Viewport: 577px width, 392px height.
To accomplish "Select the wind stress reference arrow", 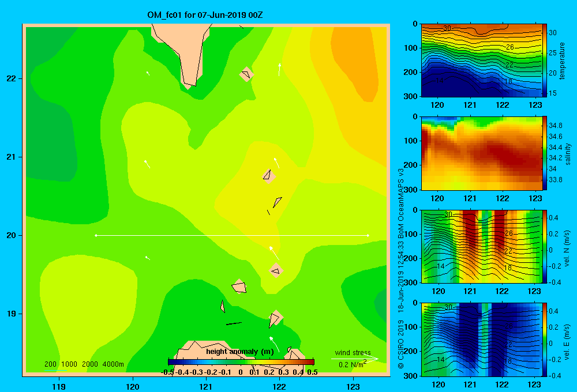I will [355, 359].
